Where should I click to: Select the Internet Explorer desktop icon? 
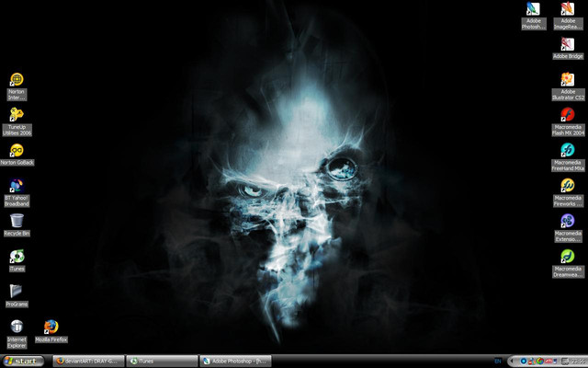[17, 334]
